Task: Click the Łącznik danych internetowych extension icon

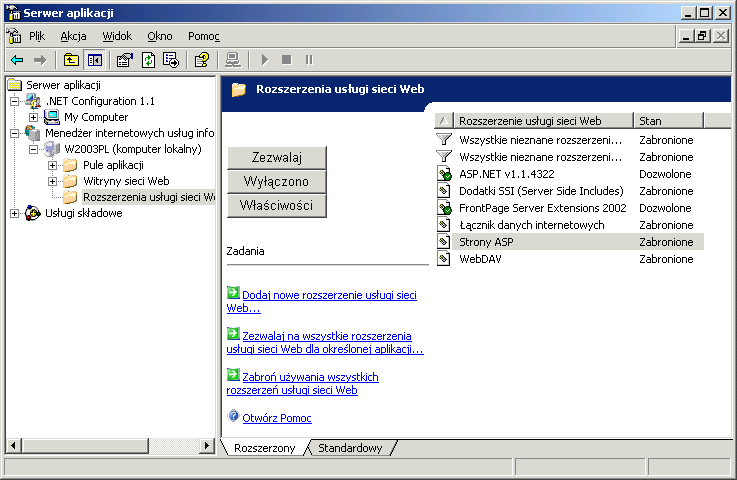Action: 443,225
